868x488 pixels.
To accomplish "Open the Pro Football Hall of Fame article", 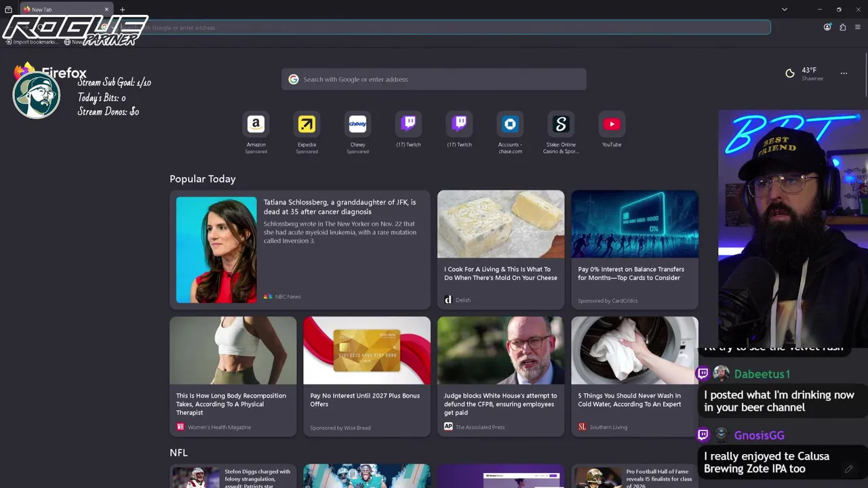I will (x=658, y=479).
